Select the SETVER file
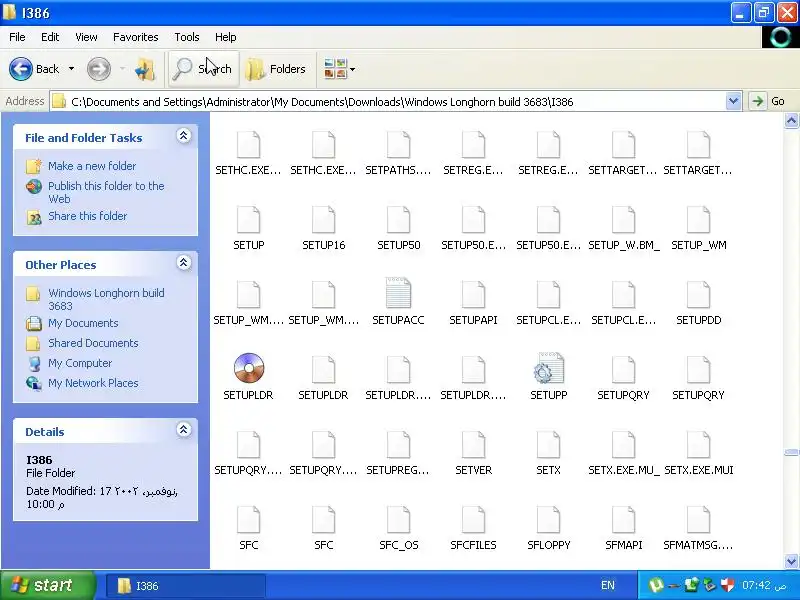 pyautogui.click(x=473, y=451)
